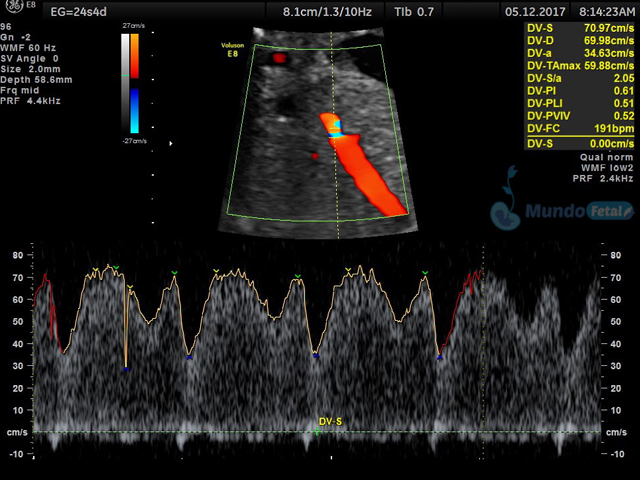The width and height of the screenshot is (640, 480).
Task: Select the Doppler sample volume gate
Action: (x=337, y=127)
